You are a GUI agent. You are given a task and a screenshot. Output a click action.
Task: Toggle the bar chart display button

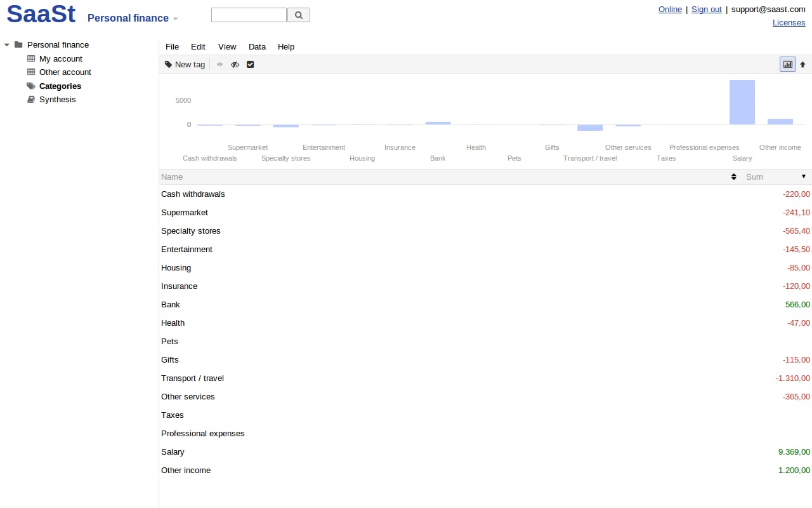click(x=788, y=64)
